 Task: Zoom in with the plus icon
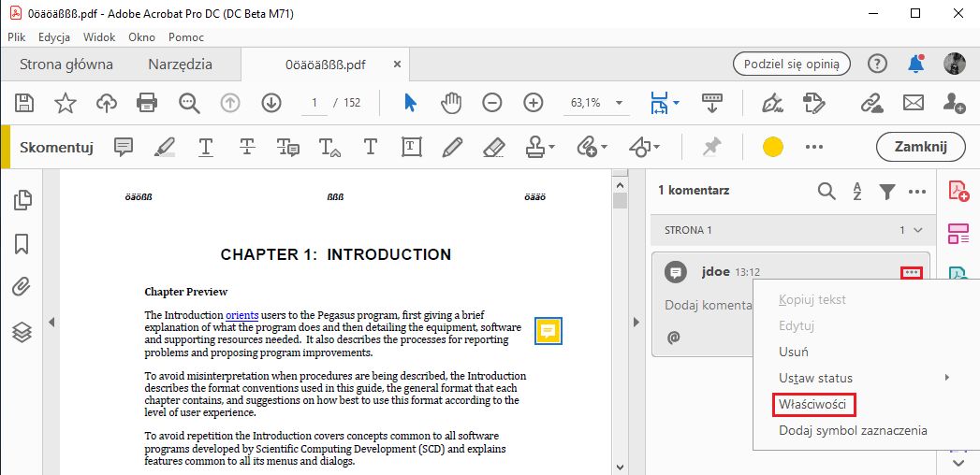coord(534,103)
